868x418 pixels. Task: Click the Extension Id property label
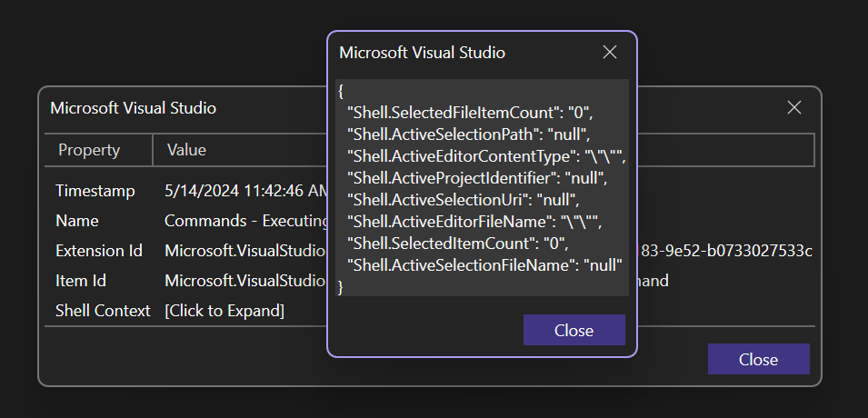[99, 251]
